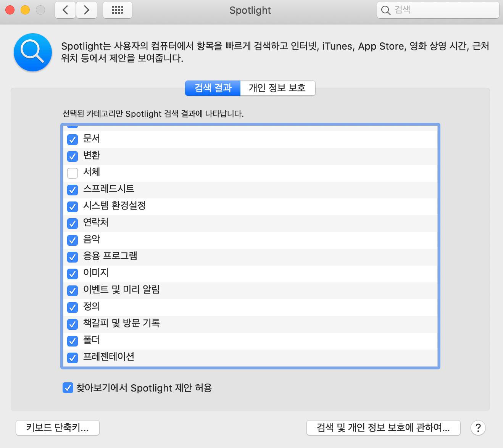Uncheck the 변환 checkbox

click(73, 156)
